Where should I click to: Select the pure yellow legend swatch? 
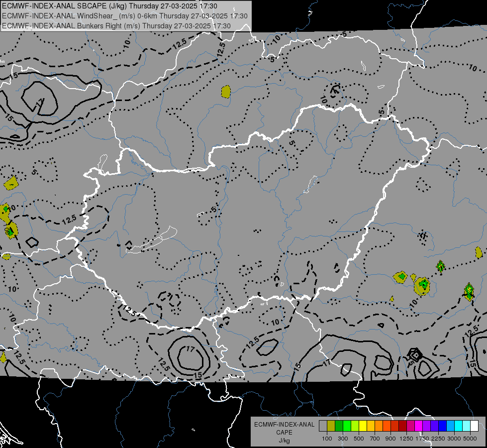click(x=363, y=426)
